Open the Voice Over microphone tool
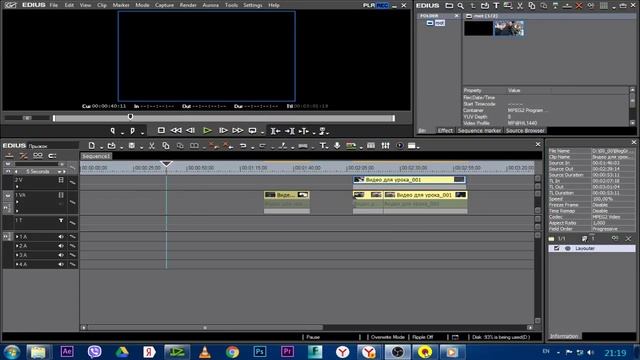 (x=337, y=146)
